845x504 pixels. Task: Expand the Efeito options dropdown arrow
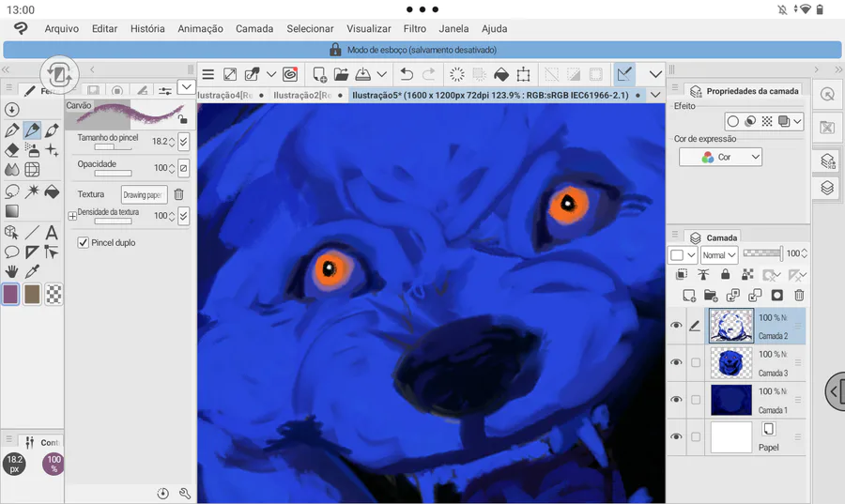tap(797, 121)
